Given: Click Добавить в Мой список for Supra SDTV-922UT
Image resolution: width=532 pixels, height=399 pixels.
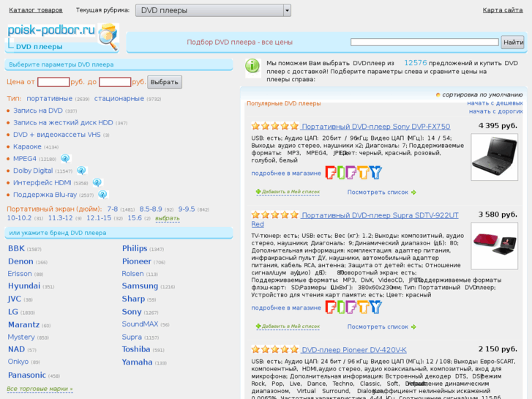Looking at the screenshot, I should (291, 326).
